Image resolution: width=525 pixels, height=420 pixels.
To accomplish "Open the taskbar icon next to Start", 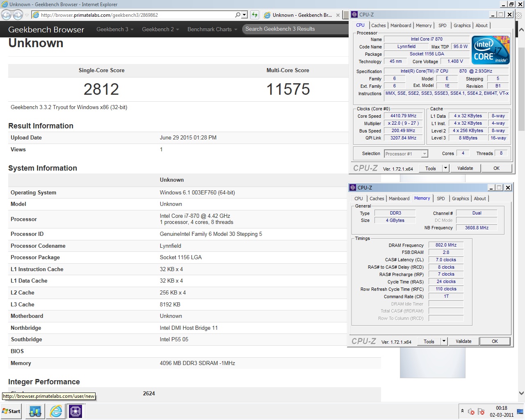I will [x=35, y=411].
